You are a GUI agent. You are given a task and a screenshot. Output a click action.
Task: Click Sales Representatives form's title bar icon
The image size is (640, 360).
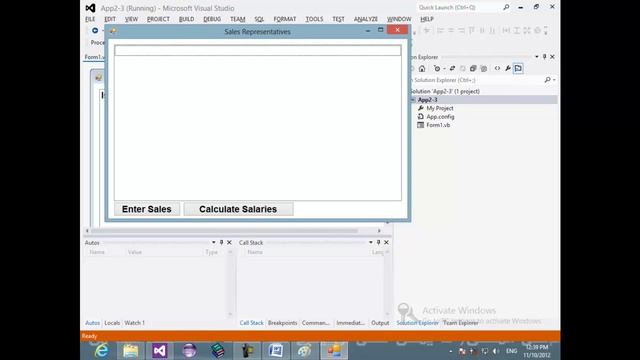tap(113, 31)
